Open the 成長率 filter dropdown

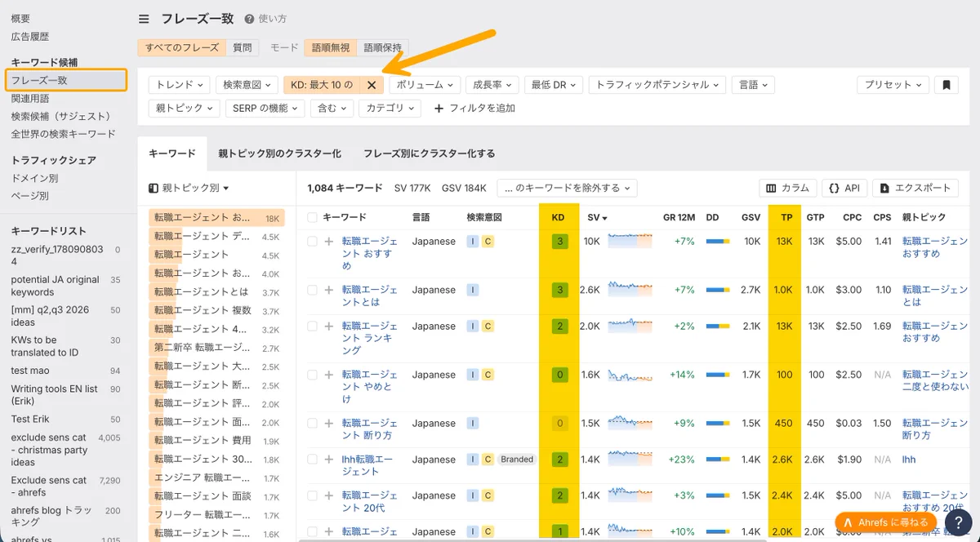click(x=492, y=85)
